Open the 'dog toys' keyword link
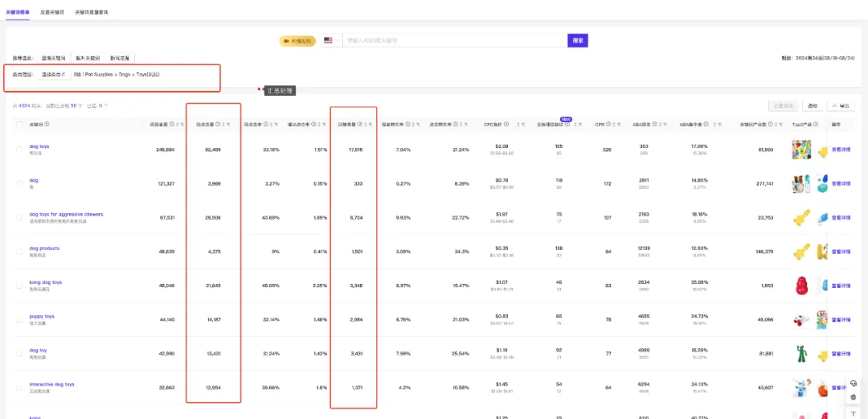The image size is (868, 419). (x=39, y=146)
